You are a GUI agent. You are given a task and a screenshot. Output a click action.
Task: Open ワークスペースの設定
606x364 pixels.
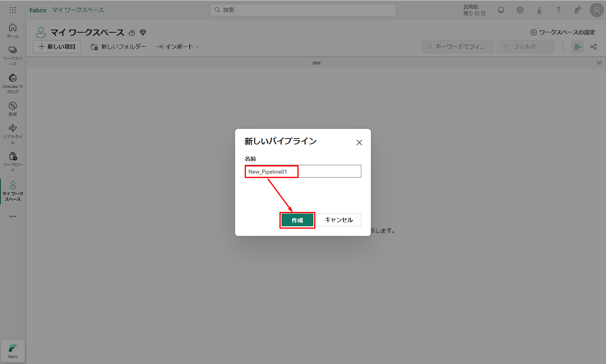[562, 32]
